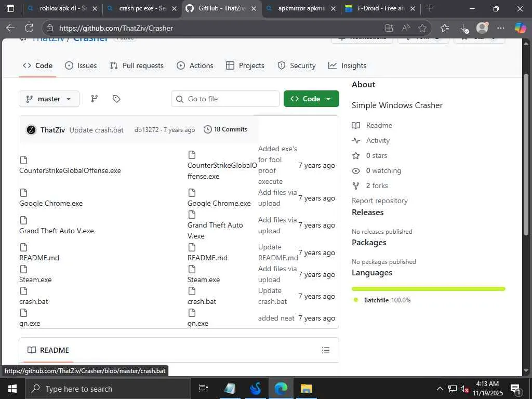Open the README outline list icon
This screenshot has width=532, height=399.
326,350
